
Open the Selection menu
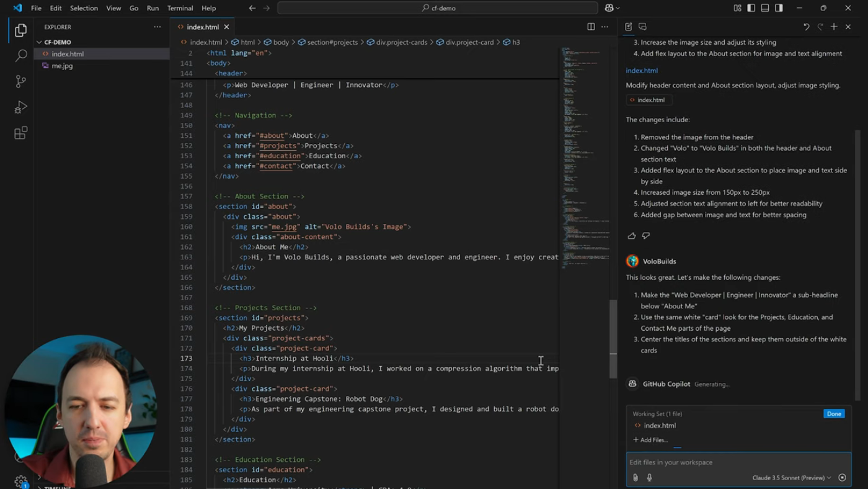[84, 8]
